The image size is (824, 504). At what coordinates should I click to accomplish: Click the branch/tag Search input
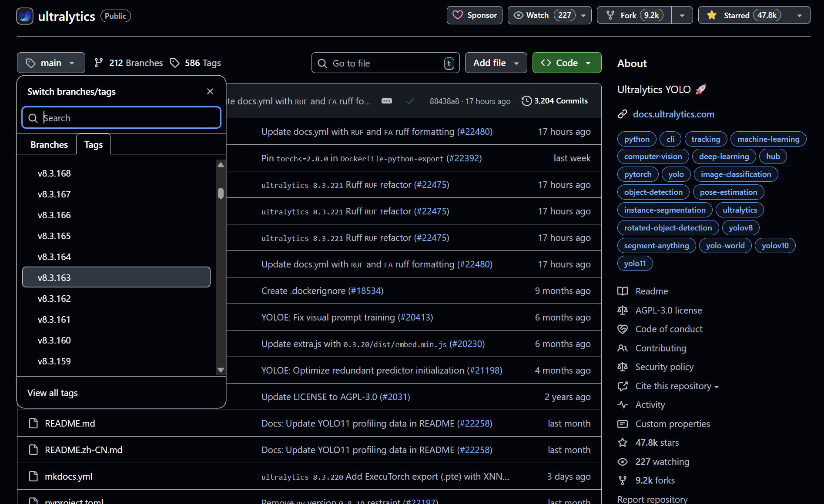[x=121, y=118]
